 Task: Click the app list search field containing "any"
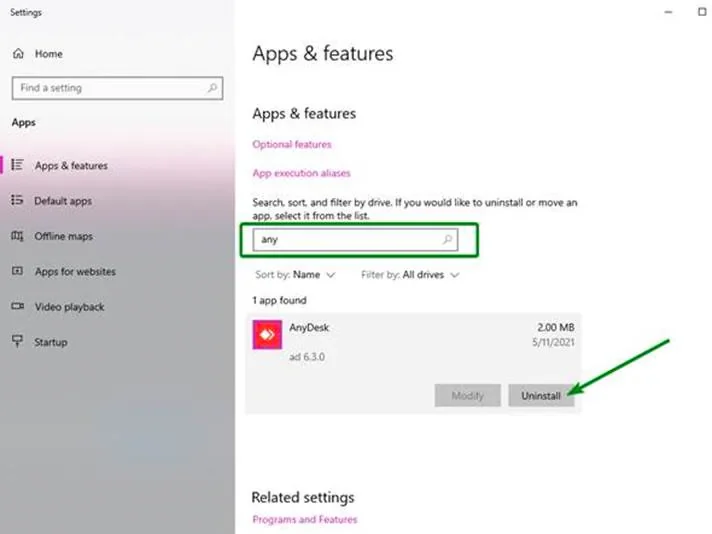345,240
